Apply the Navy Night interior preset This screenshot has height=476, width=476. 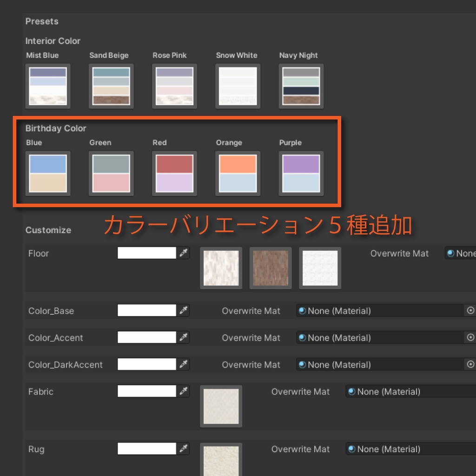pyautogui.click(x=301, y=86)
